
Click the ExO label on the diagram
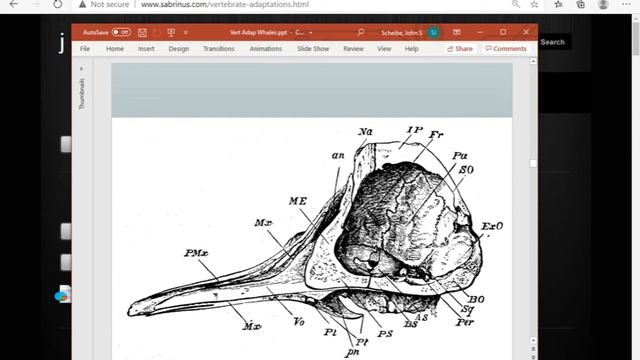492,226
